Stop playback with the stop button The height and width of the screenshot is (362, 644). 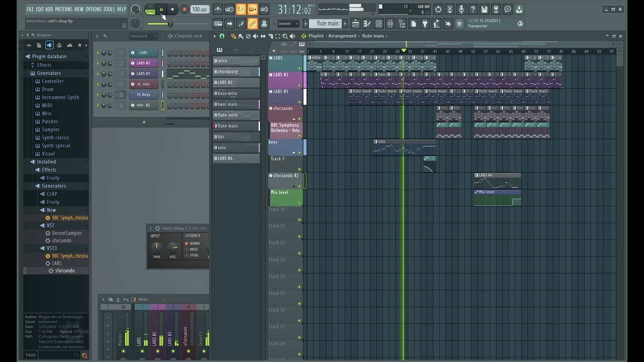[x=172, y=9]
